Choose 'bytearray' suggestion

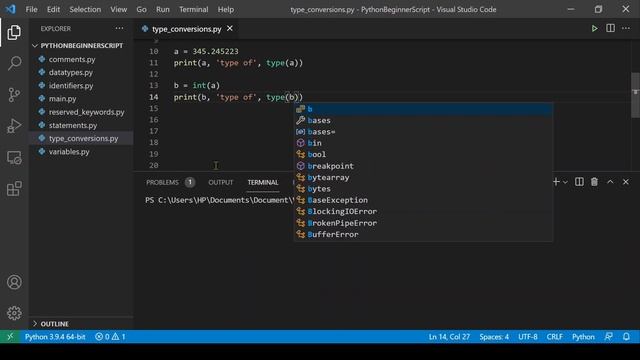pos(423,178)
